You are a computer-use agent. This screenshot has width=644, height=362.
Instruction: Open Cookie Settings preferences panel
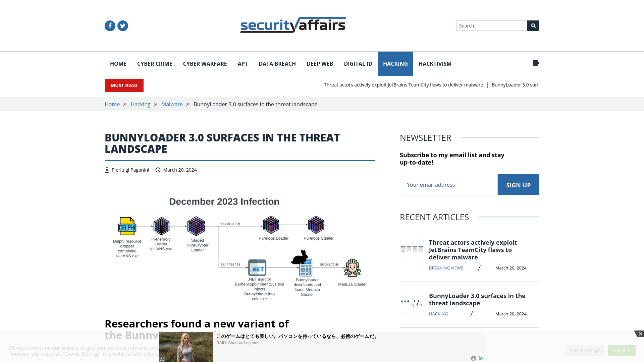click(x=585, y=350)
